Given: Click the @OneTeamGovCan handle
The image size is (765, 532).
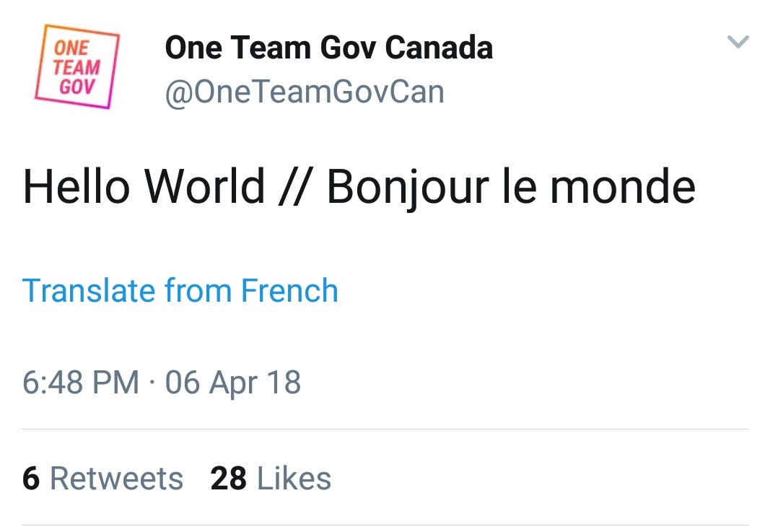Looking at the screenshot, I should coord(305,92).
